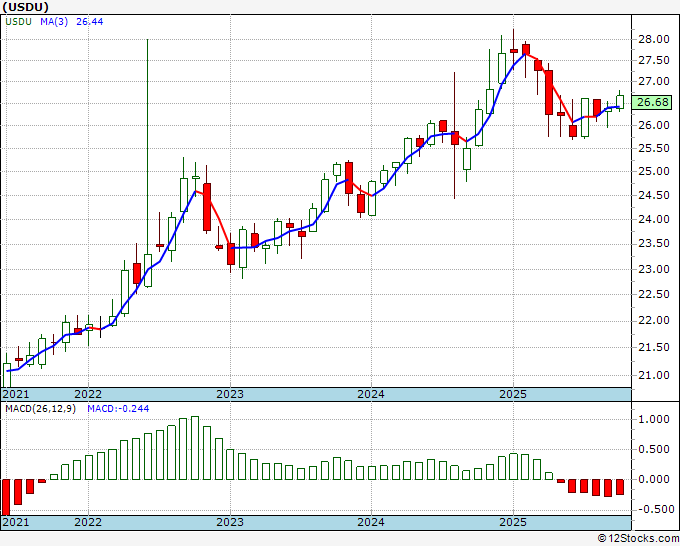Click the green 26.68 current price tag
Viewport: 680px width, 546px height.
pyautogui.click(x=653, y=103)
